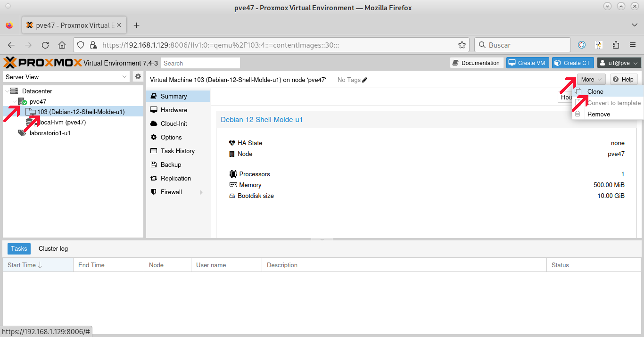This screenshot has height=337, width=644.
Task: Switch to the Cluster log tab
Action: 53,248
